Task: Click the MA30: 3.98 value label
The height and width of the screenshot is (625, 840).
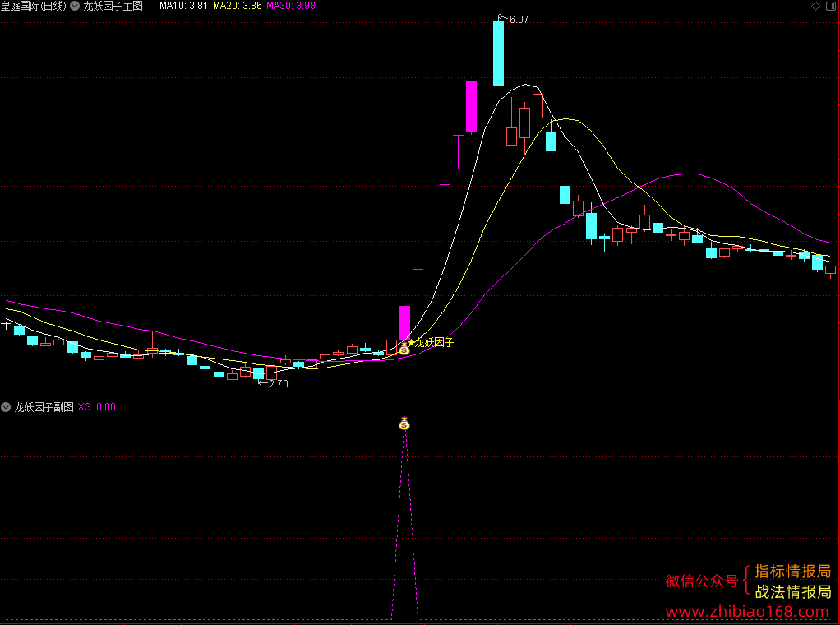Action: pos(291,6)
